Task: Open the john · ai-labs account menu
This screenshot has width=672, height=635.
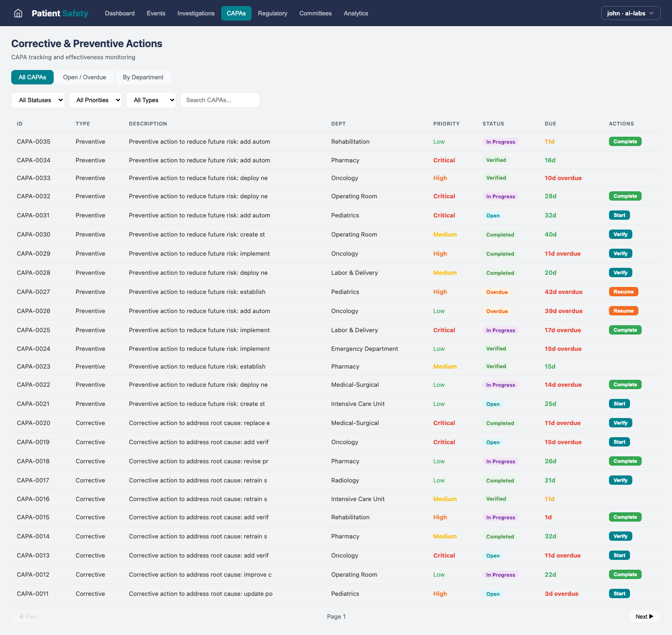Action: click(630, 13)
